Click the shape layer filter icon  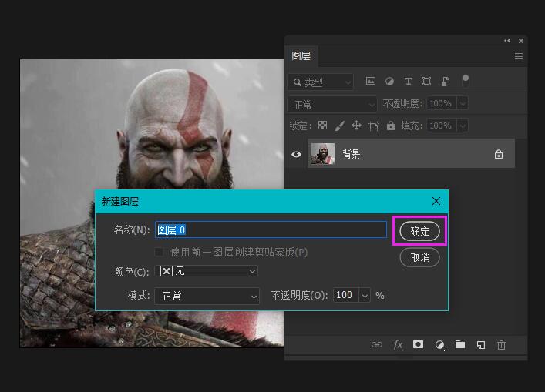point(426,81)
